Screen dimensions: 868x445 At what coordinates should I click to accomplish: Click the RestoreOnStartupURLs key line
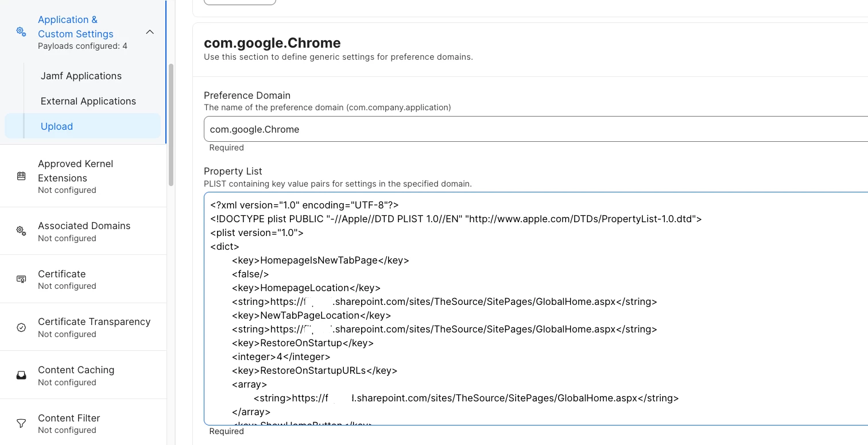[x=315, y=370]
